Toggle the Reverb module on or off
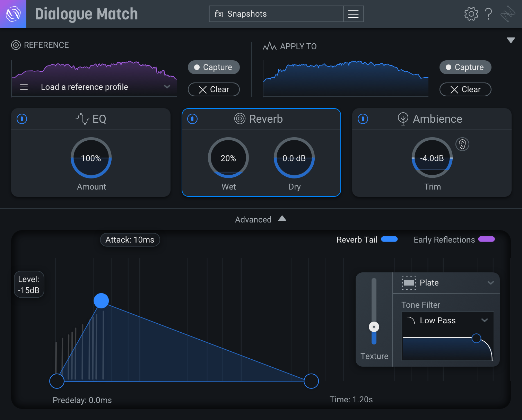The height and width of the screenshot is (420, 522). [192, 119]
